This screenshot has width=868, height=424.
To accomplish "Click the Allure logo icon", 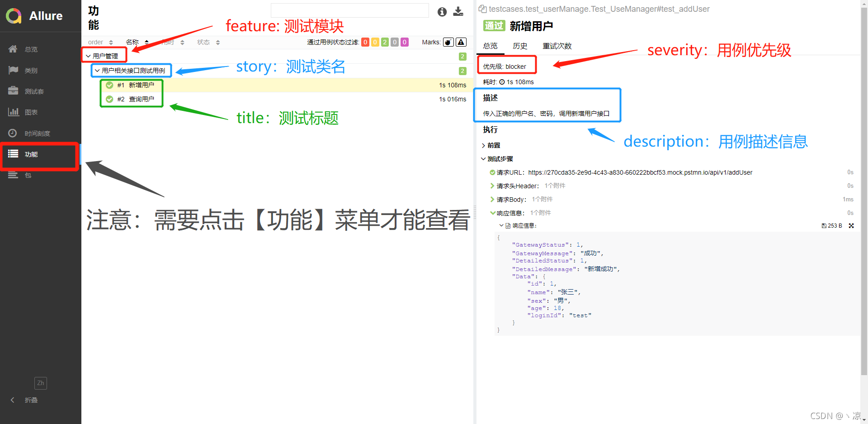I will pos(14,16).
